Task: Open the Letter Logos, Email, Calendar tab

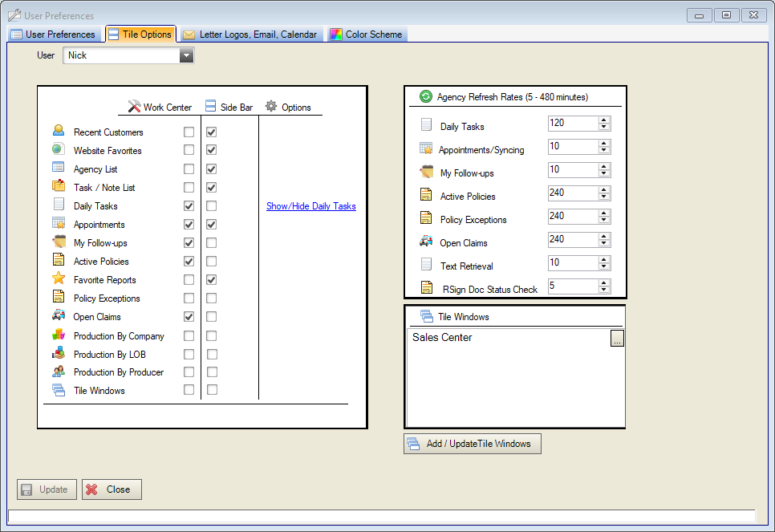Action: point(251,34)
